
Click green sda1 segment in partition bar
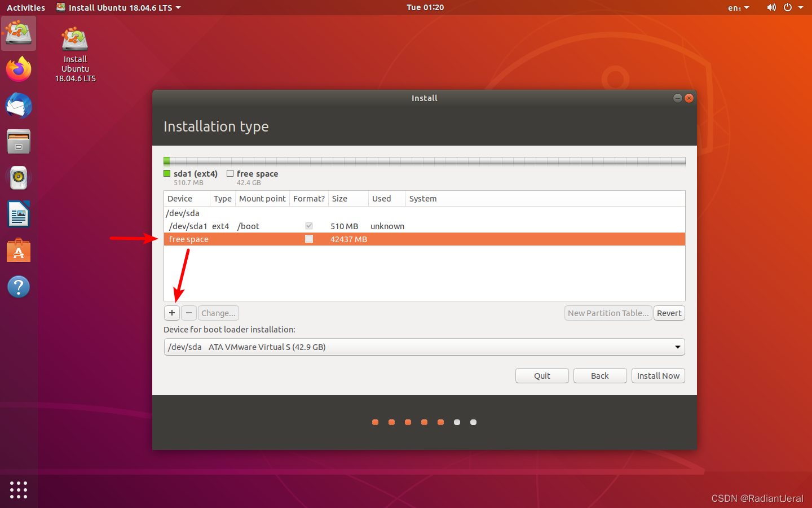point(167,161)
